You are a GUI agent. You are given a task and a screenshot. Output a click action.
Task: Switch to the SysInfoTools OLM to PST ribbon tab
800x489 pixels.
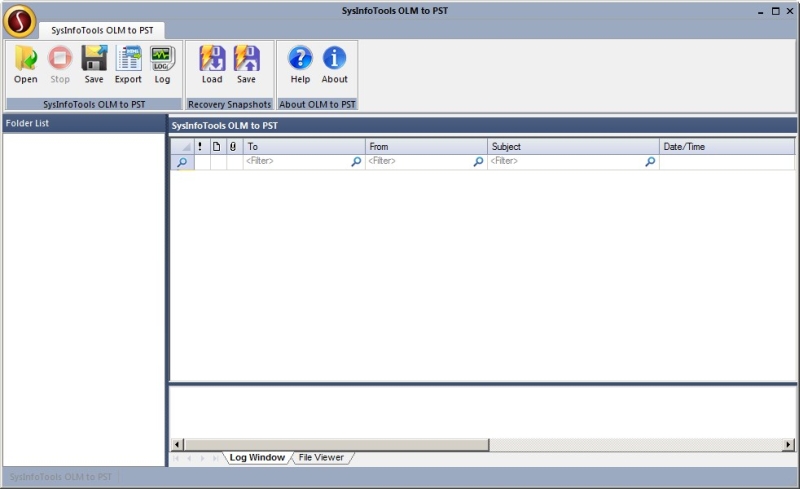(102, 30)
